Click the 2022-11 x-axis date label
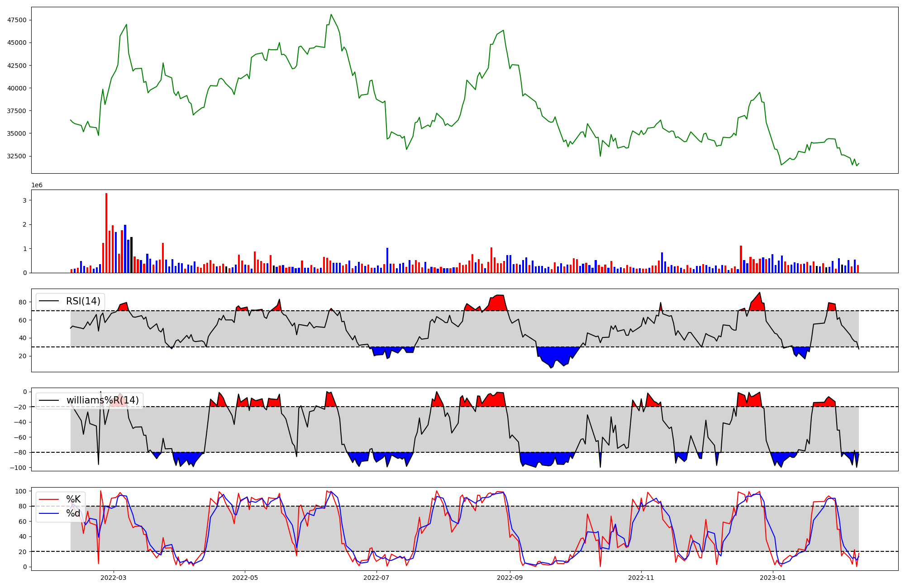 click(x=641, y=578)
